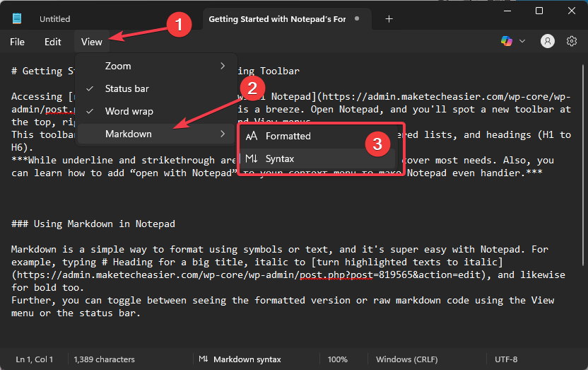Click the Markdown submenu chevron
Viewport: 588px width, 370px height.
pyautogui.click(x=223, y=134)
